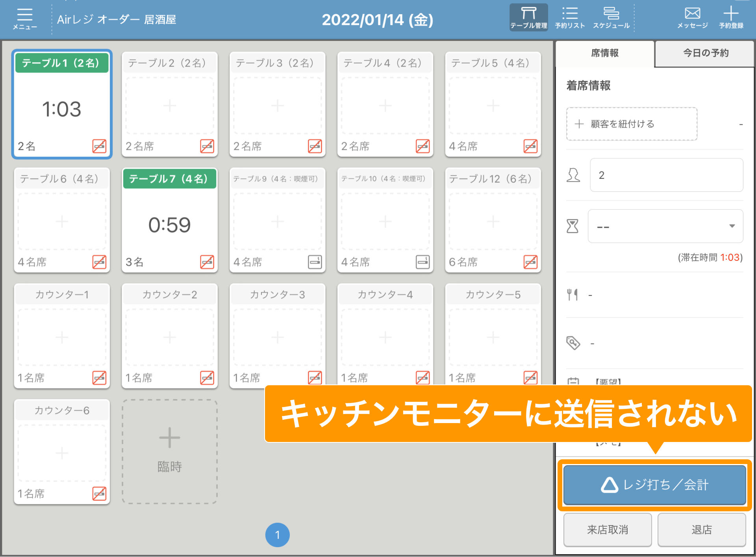Select occupied テーブル7 card showing 0:59
The image size is (756, 557).
[x=170, y=220]
